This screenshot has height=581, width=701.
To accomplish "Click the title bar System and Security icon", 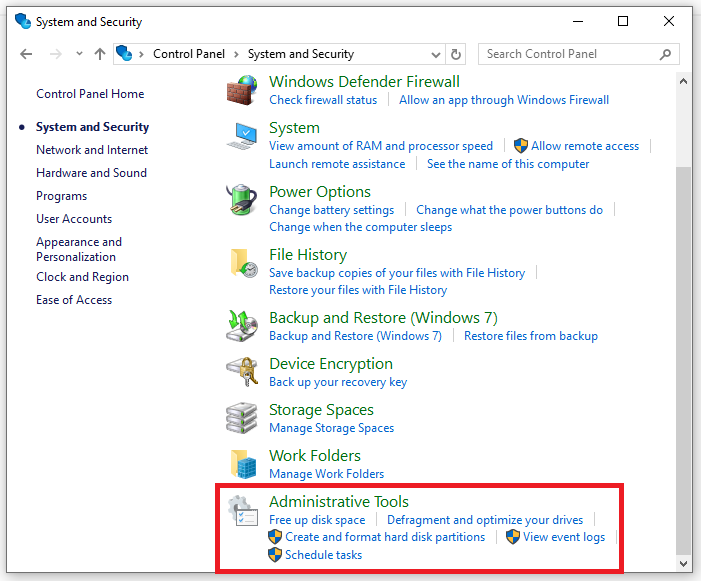I will pyautogui.click(x=23, y=21).
